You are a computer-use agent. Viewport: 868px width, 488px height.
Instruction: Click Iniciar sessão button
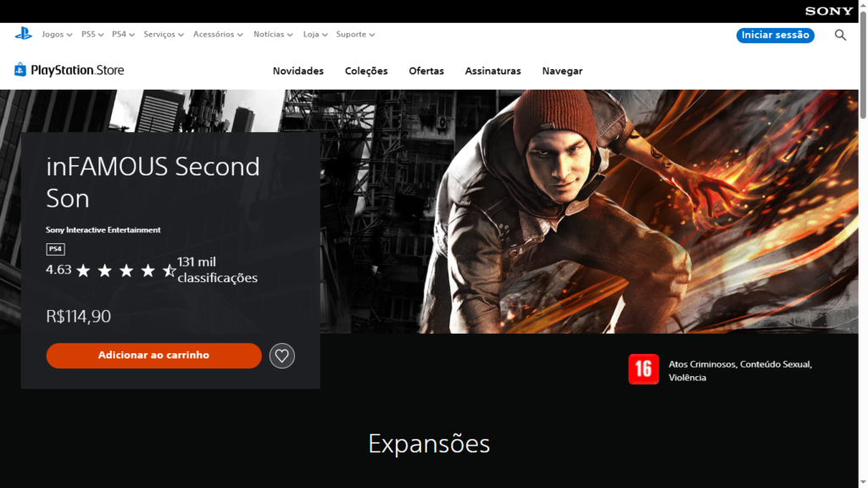pyautogui.click(x=775, y=35)
